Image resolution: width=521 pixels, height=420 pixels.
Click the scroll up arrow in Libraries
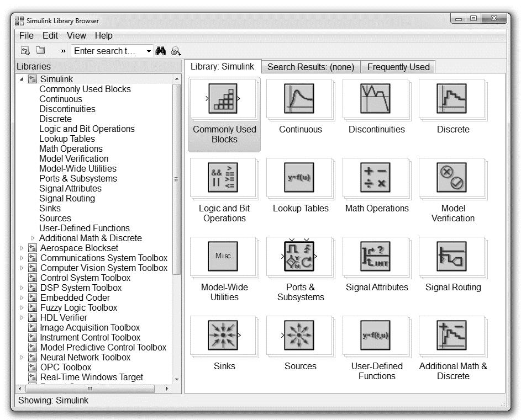pos(177,79)
